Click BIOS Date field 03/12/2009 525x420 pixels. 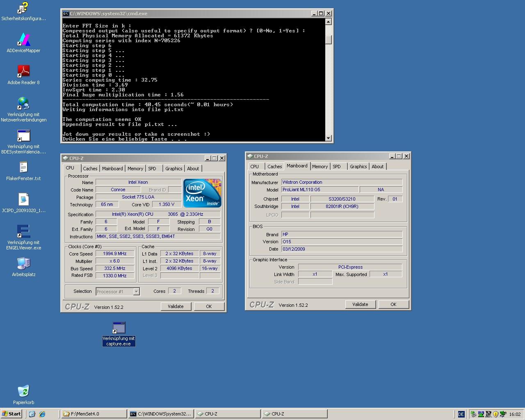coord(342,249)
